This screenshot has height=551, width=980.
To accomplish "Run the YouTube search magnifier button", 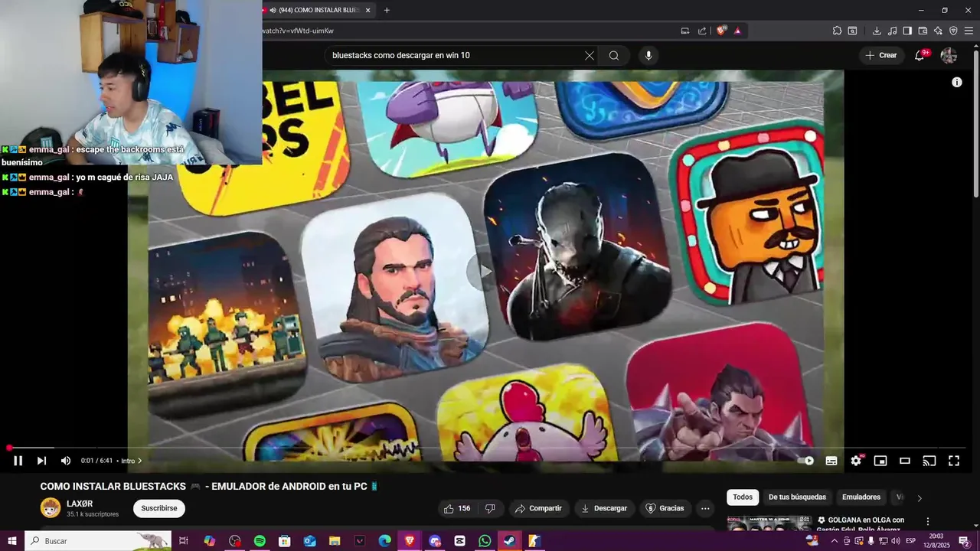I will pos(614,55).
